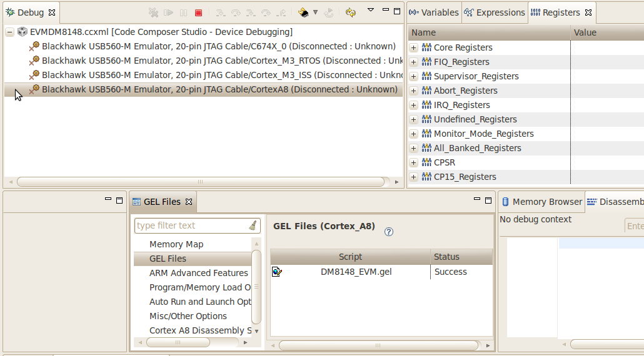Click the Status column header
The image size is (644, 356).
tap(461, 257)
